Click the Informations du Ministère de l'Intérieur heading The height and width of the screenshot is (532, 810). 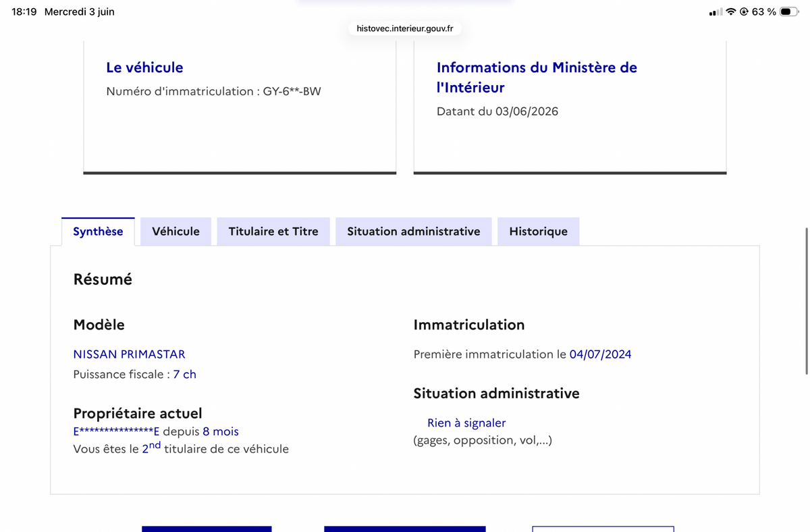(x=537, y=77)
